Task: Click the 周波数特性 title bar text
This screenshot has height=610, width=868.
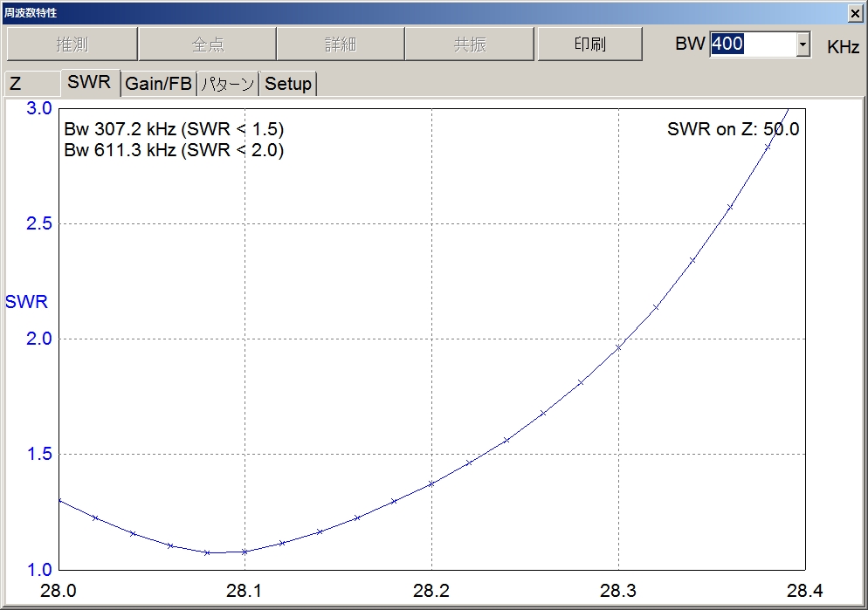Action: (x=31, y=12)
